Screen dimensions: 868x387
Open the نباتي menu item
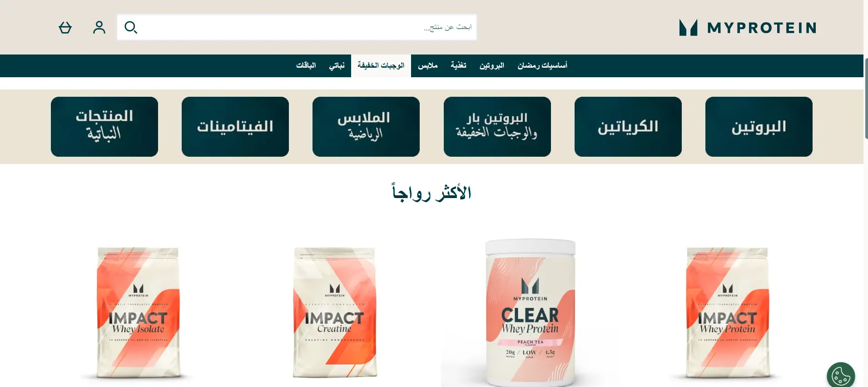[337, 66]
